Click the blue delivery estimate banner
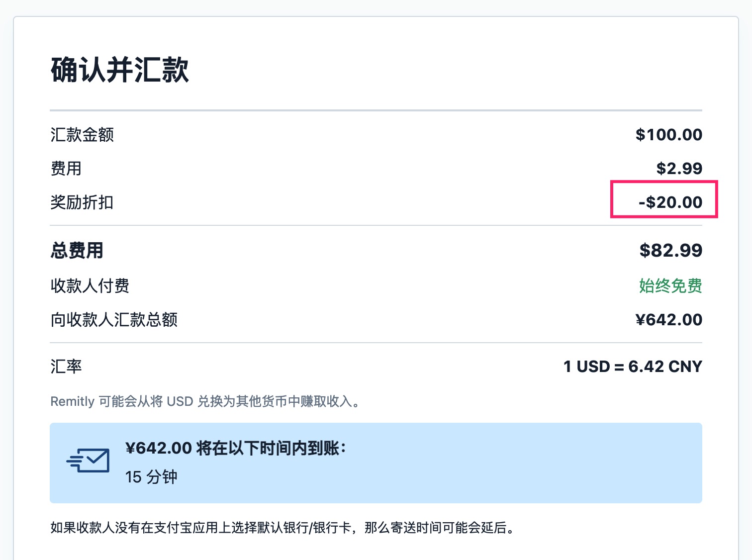752x560 pixels. [x=376, y=463]
